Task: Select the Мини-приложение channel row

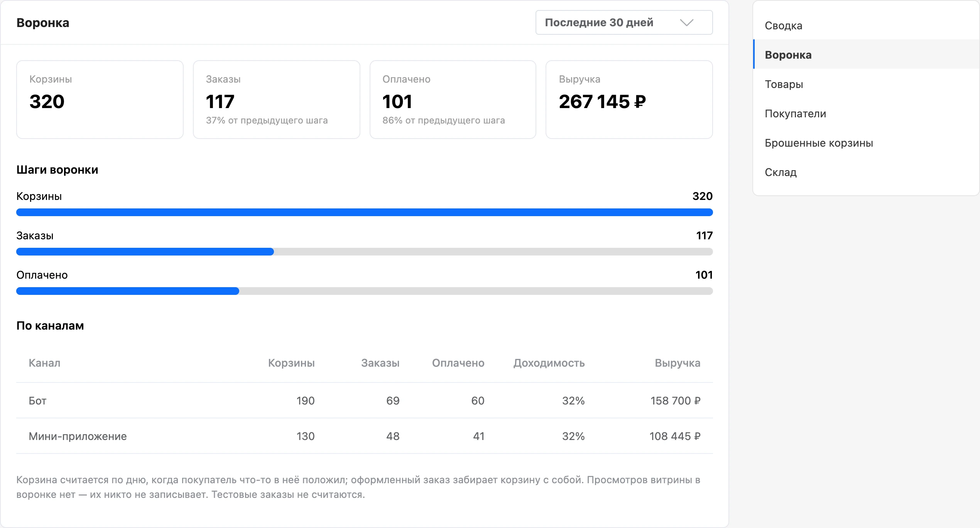Action: click(365, 436)
